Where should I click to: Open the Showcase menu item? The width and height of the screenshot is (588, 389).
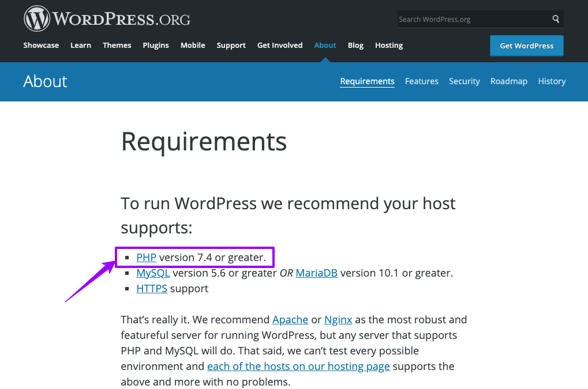pyautogui.click(x=41, y=45)
